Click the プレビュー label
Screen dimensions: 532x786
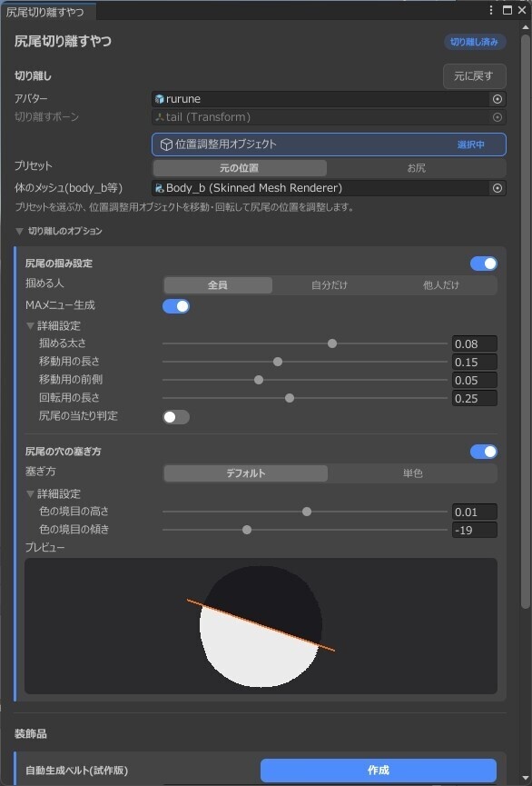coord(45,547)
